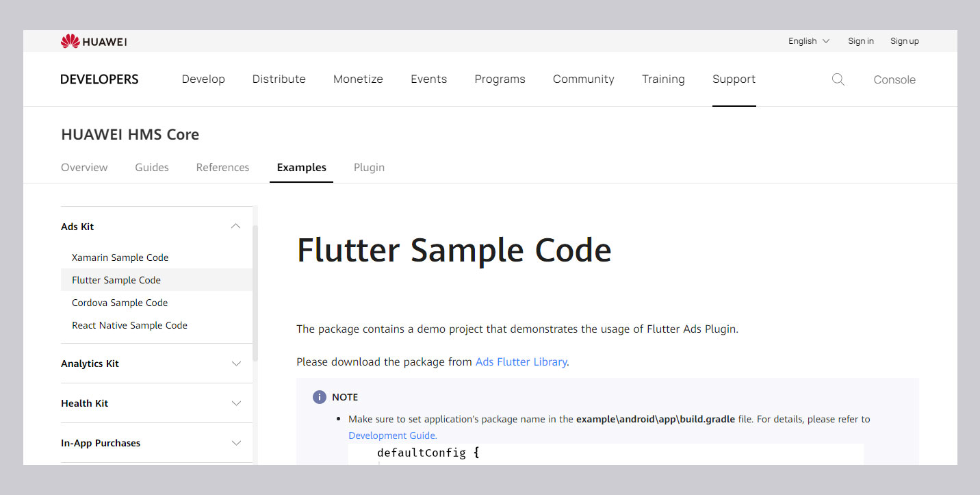Select Xamarin Sample Code in the sidebar
The height and width of the screenshot is (495, 980).
point(120,257)
